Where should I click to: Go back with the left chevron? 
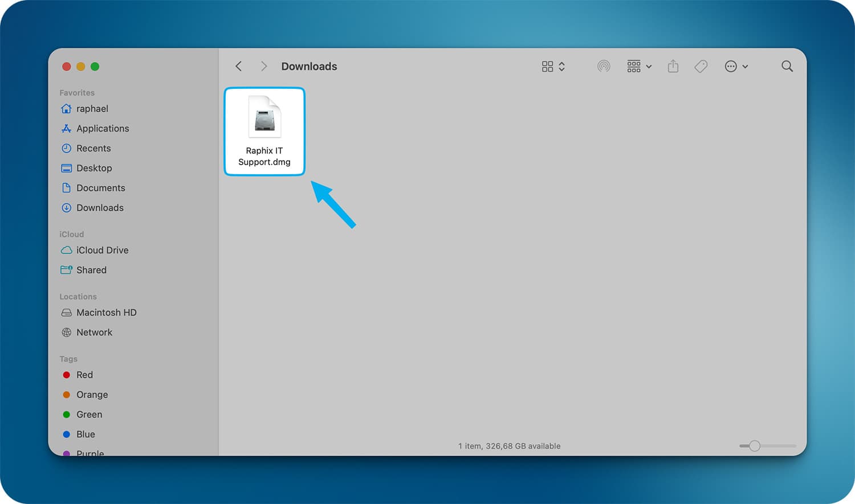click(239, 67)
